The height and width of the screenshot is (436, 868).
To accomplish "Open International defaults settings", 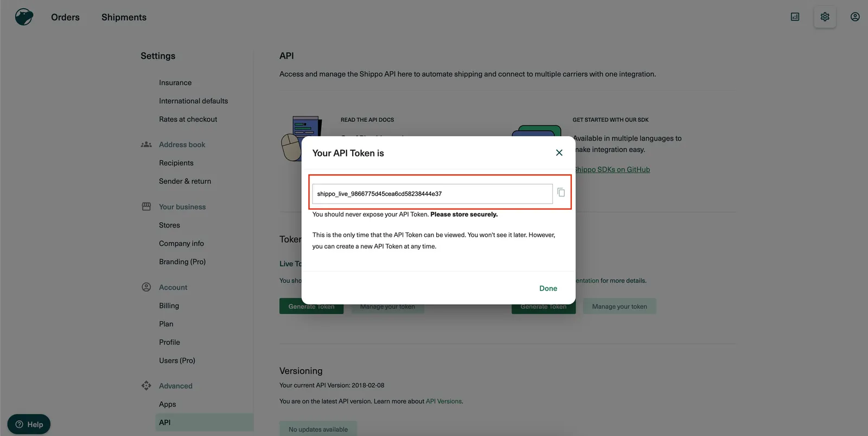I will point(194,101).
